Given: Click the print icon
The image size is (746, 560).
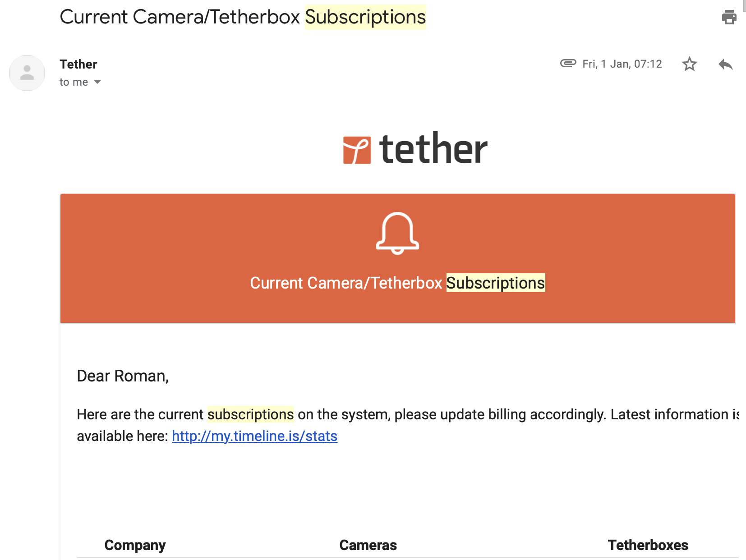Looking at the screenshot, I should click(729, 17).
